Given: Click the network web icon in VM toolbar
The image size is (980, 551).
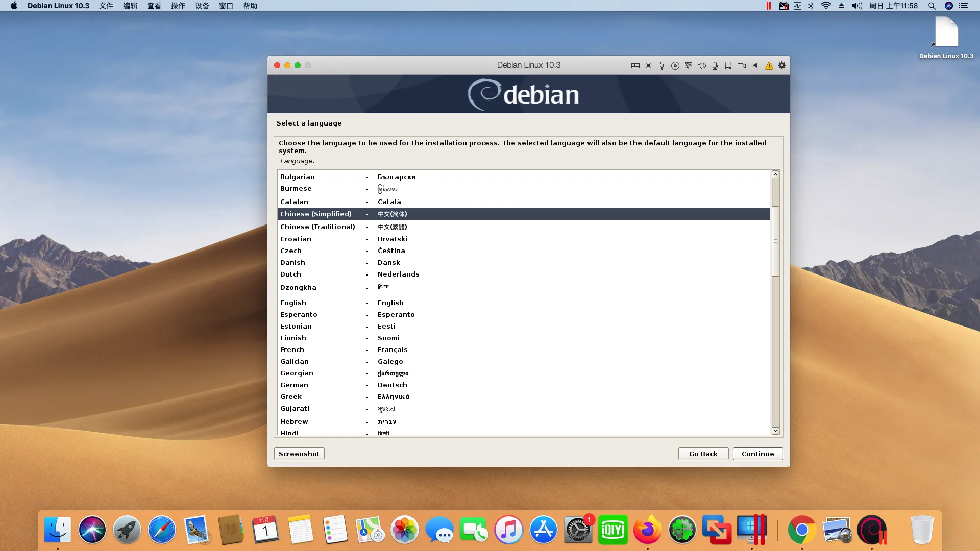Looking at the screenshot, I should [688, 66].
